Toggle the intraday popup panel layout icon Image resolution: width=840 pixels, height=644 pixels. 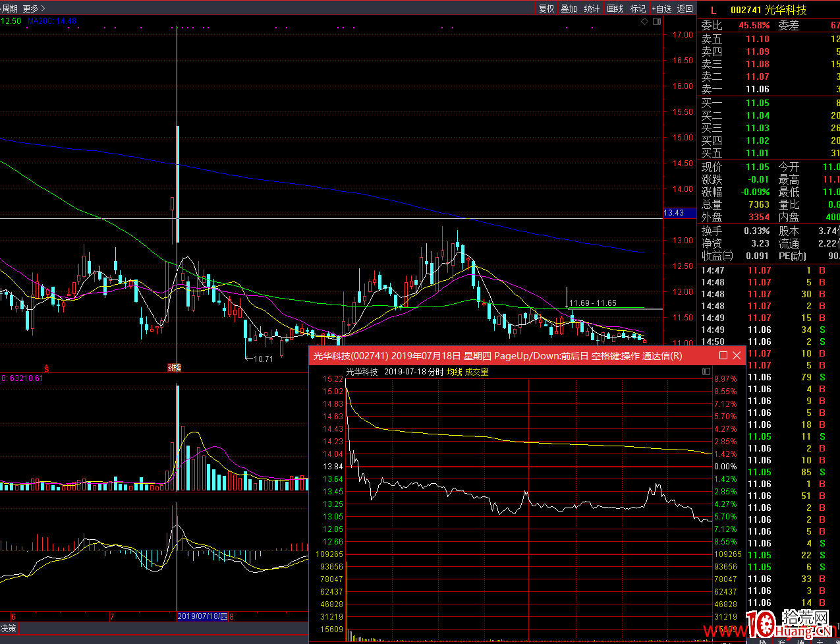[708, 372]
